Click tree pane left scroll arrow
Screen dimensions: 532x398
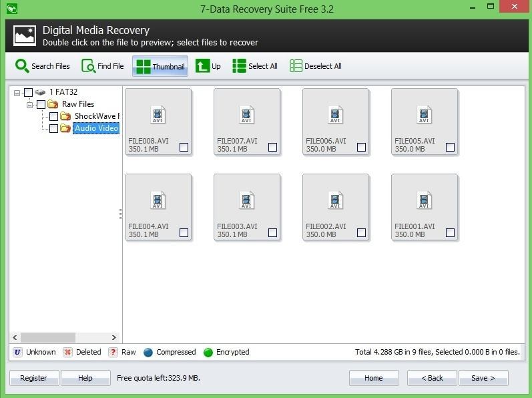15,337
